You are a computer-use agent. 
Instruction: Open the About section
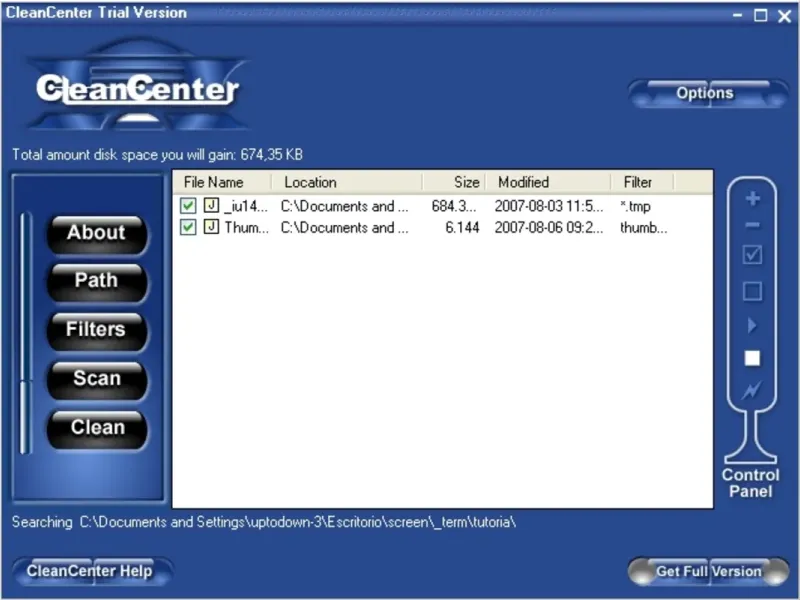97,234
